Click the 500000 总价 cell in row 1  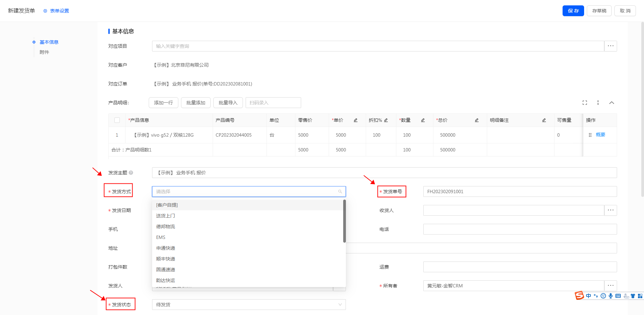click(x=448, y=135)
